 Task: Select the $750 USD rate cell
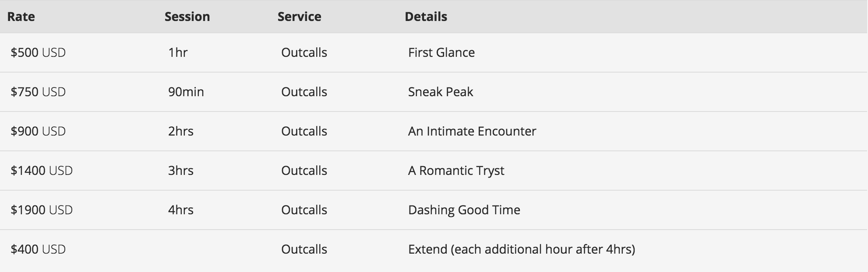(x=38, y=92)
